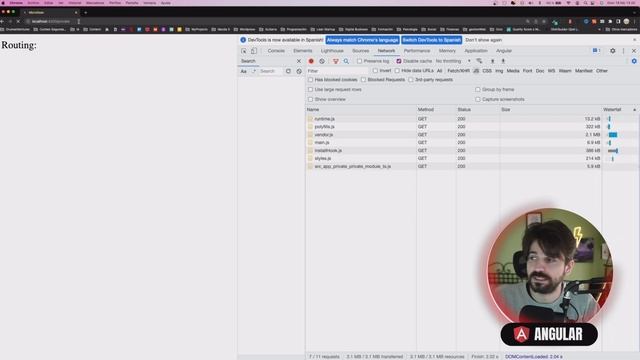Toggle match case Aa in Search panel
The width and height of the screenshot is (640, 360).
(x=243, y=71)
